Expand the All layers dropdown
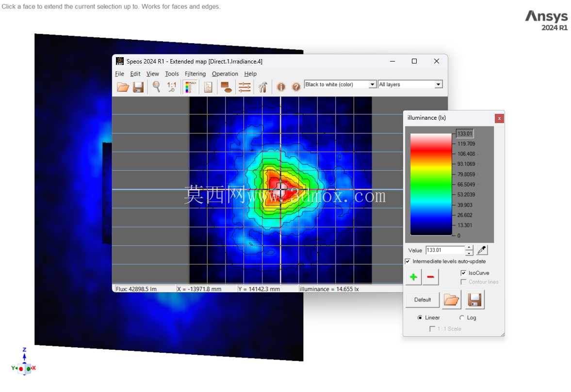 coord(439,84)
